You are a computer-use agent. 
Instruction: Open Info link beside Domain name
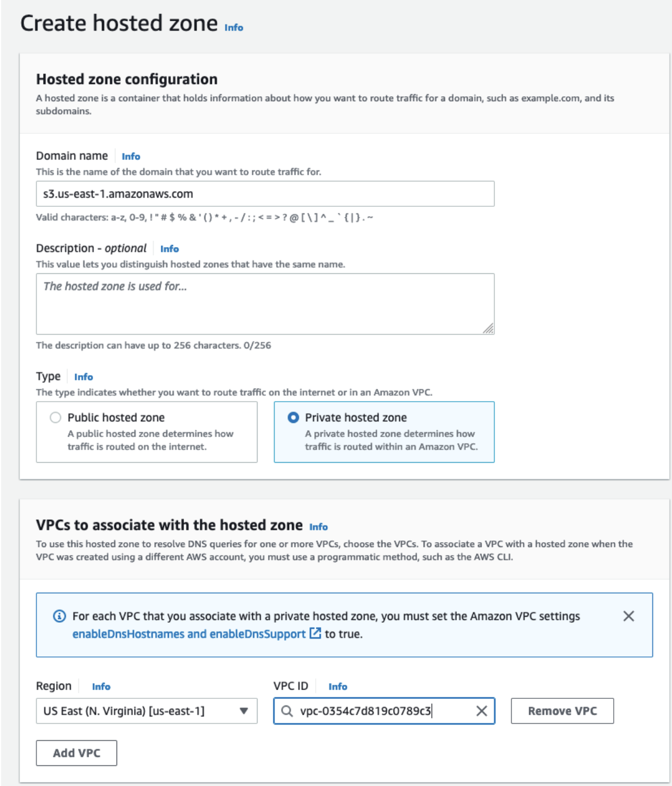coord(131,157)
